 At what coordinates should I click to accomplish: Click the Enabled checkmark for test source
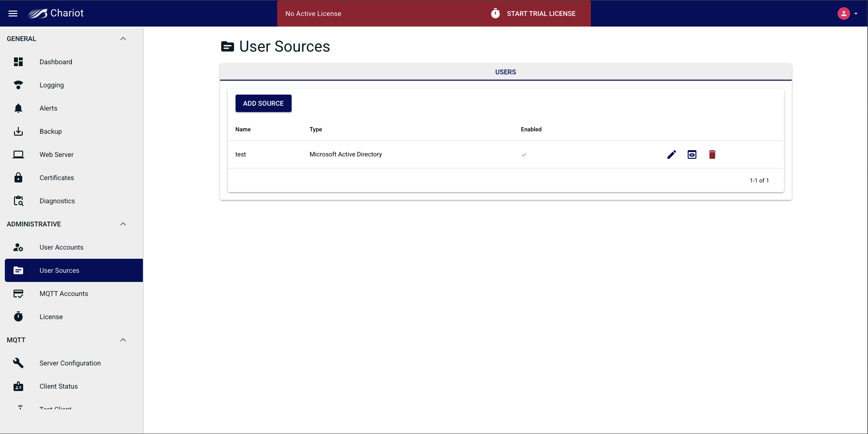point(524,155)
